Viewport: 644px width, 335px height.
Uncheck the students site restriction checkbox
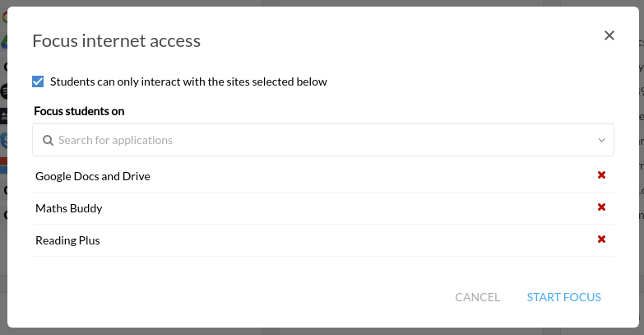point(38,81)
